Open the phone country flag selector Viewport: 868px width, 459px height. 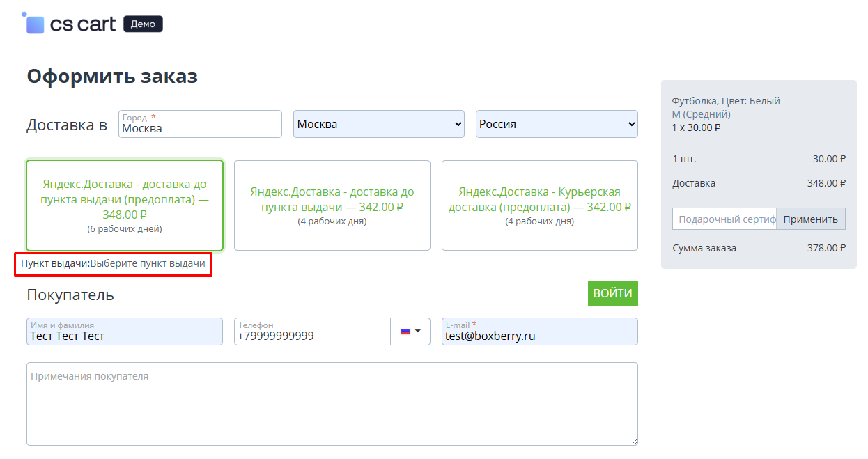(x=410, y=332)
